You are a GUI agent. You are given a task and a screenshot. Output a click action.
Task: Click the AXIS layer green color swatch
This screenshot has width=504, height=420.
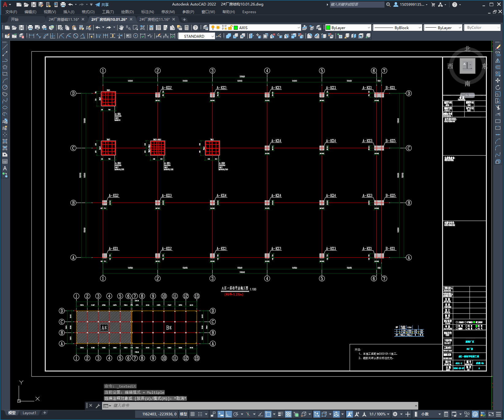[x=236, y=28]
